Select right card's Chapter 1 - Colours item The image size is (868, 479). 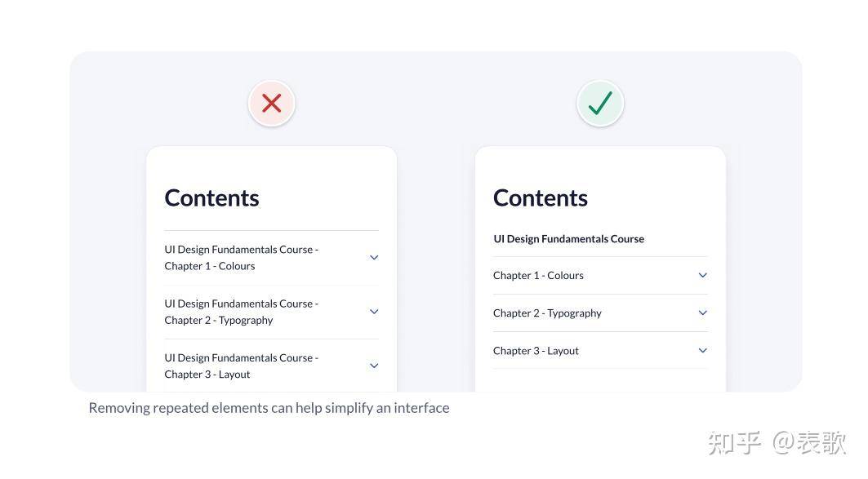coord(600,276)
